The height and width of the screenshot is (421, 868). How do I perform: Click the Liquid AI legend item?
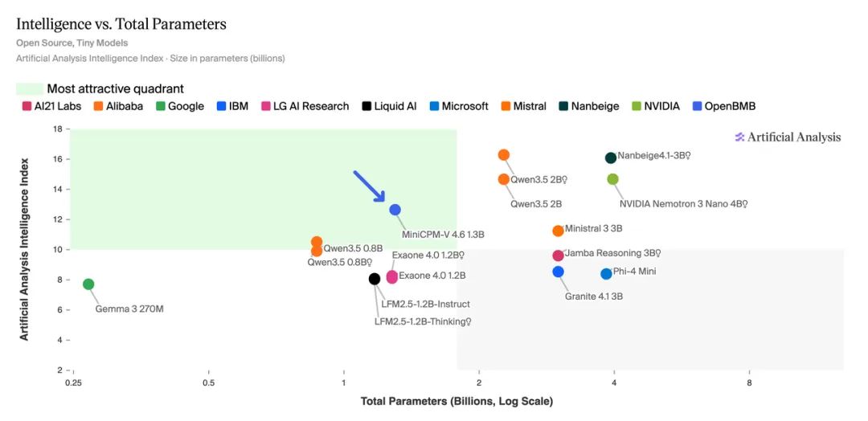coord(389,106)
